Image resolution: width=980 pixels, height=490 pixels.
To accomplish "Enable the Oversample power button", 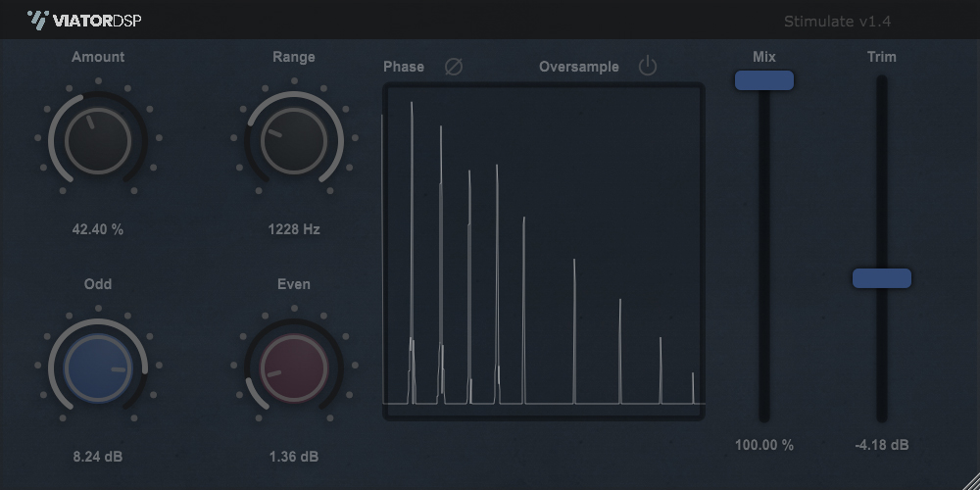I will (x=648, y=67).
